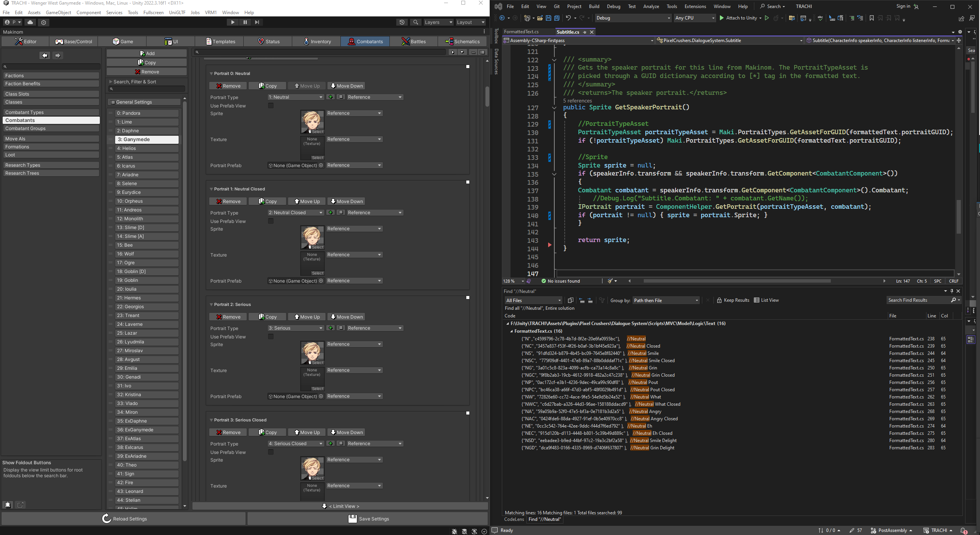The image size is (980, 535).
Task: Click the back arrow navigation icon in Makinom
Action: click(x=45, y=55)
